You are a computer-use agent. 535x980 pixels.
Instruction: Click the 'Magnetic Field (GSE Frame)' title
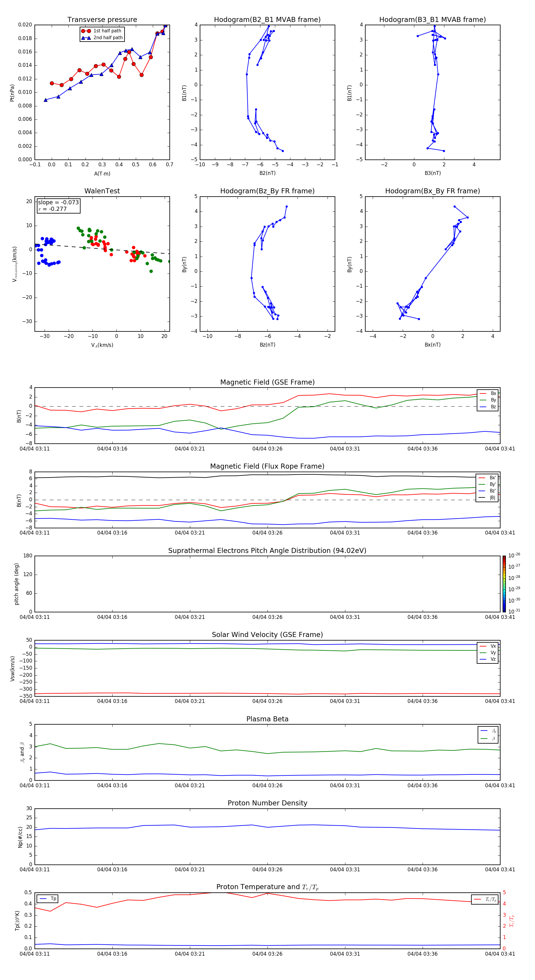click(x=267, y=382)
